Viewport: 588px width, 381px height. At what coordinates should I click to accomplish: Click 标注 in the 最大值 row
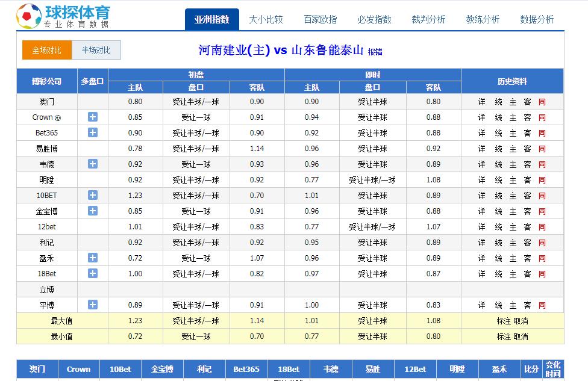tap(504, 321)
